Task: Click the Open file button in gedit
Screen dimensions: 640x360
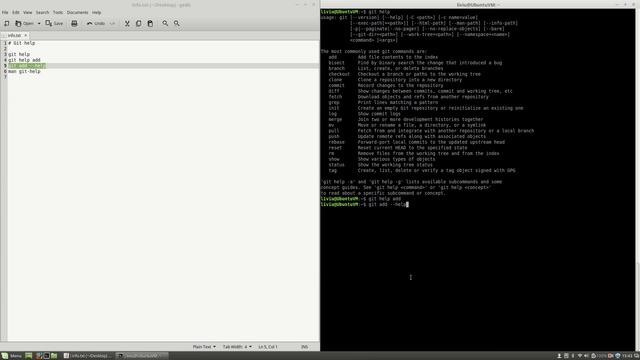Action: (x=24, y=23)
